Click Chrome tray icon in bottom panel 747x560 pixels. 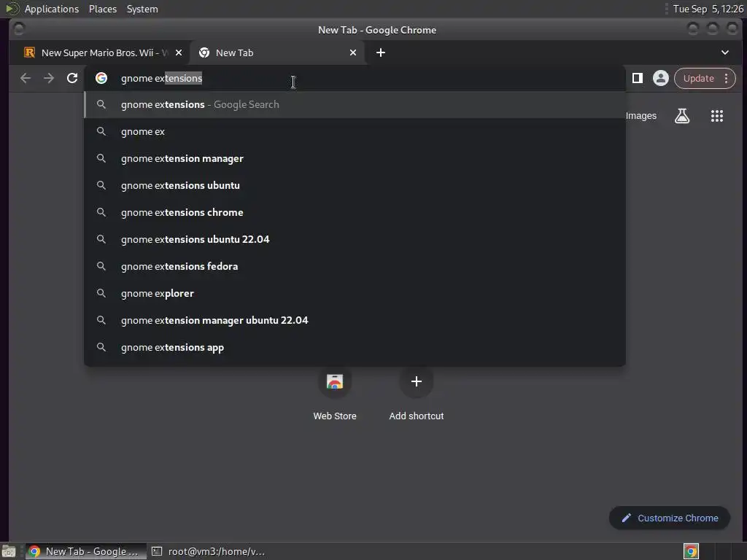[x=691, y=551]
